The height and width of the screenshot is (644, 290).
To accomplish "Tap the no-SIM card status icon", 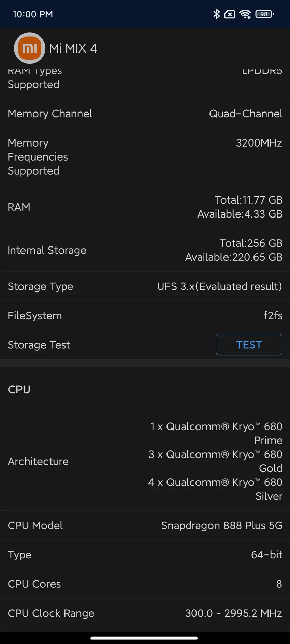I will (230, 14).
